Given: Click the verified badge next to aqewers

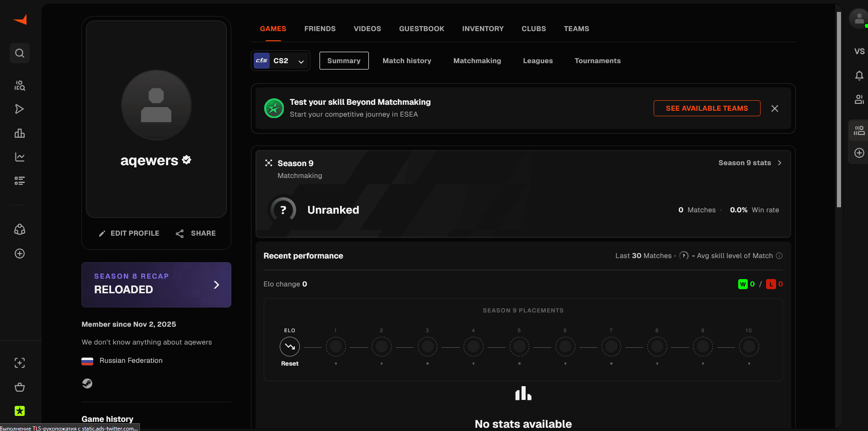Looking at the screenshot, I should pos(186,160).
